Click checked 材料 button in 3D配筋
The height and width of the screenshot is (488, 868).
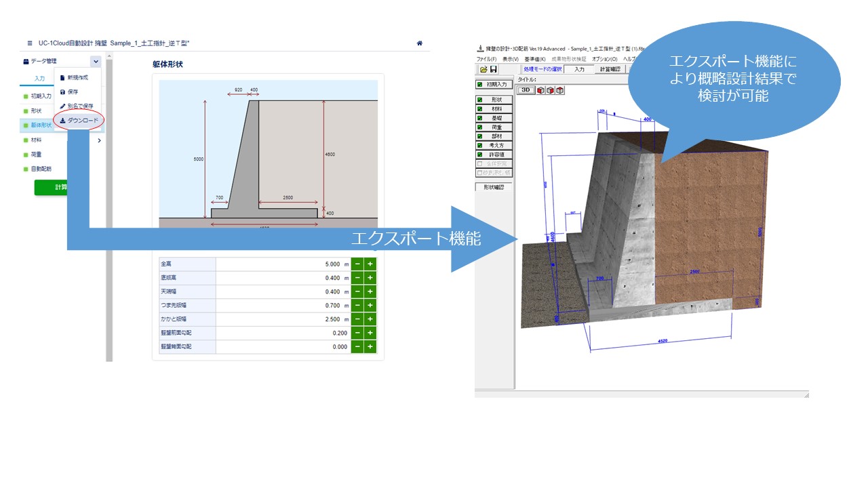(x=494, y=108)
